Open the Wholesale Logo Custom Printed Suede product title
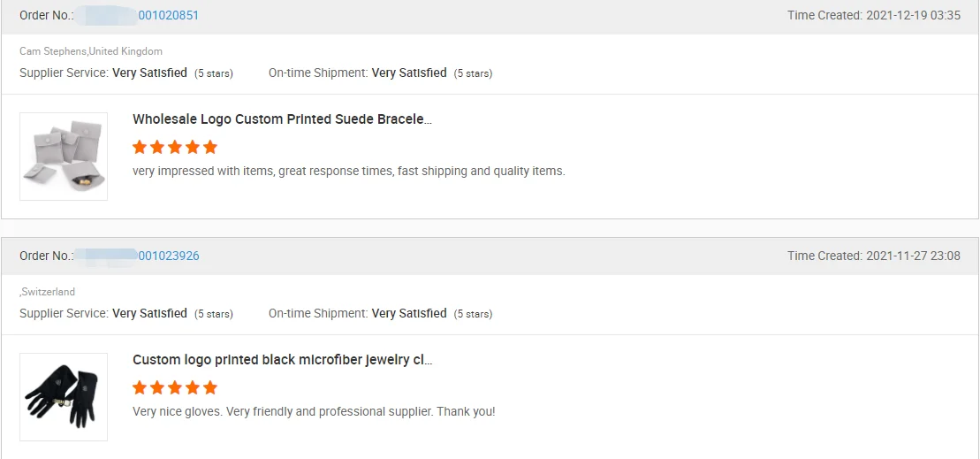 [282, 119]
